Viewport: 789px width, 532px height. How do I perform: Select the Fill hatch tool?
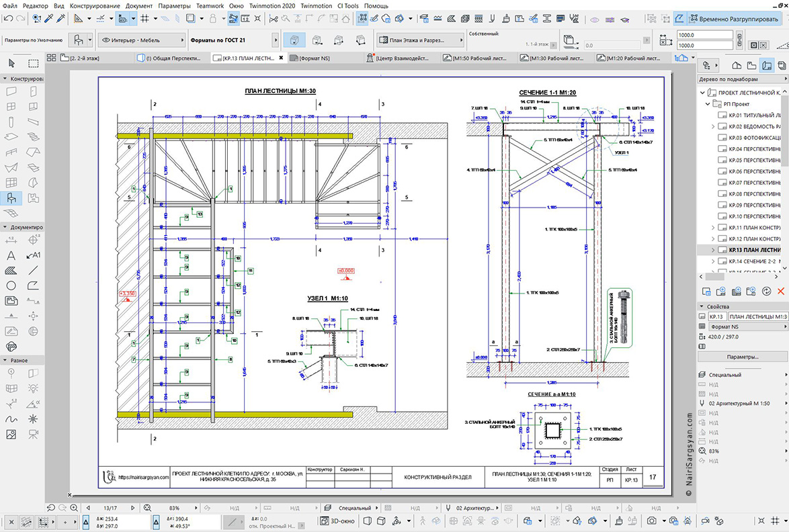pos(11,271)
